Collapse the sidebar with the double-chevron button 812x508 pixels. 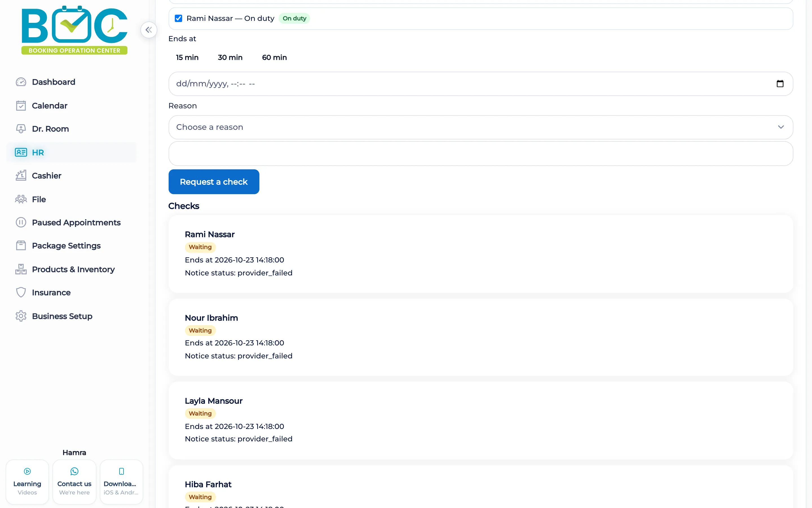point(149,30)
